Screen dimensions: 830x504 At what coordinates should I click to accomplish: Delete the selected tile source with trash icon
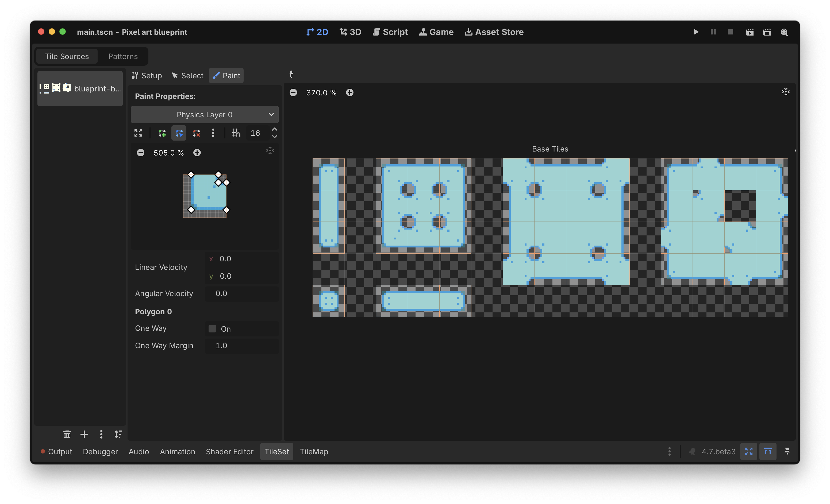[67, 434]
